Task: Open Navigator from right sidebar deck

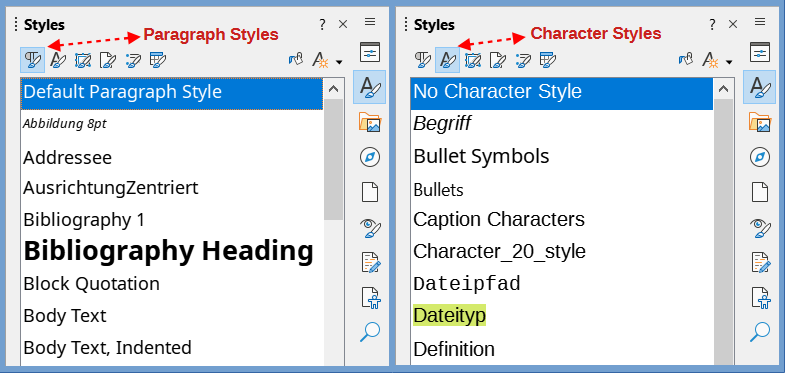Action: [759, 157]
